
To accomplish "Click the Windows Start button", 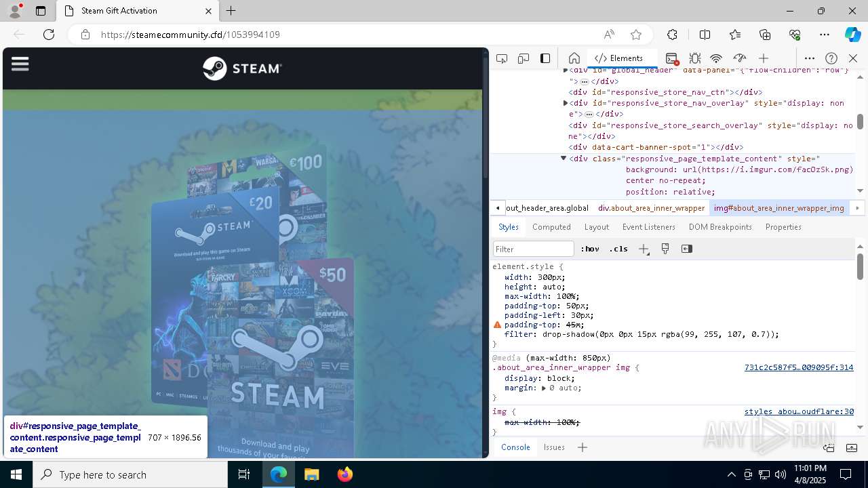I will point(16,474).
